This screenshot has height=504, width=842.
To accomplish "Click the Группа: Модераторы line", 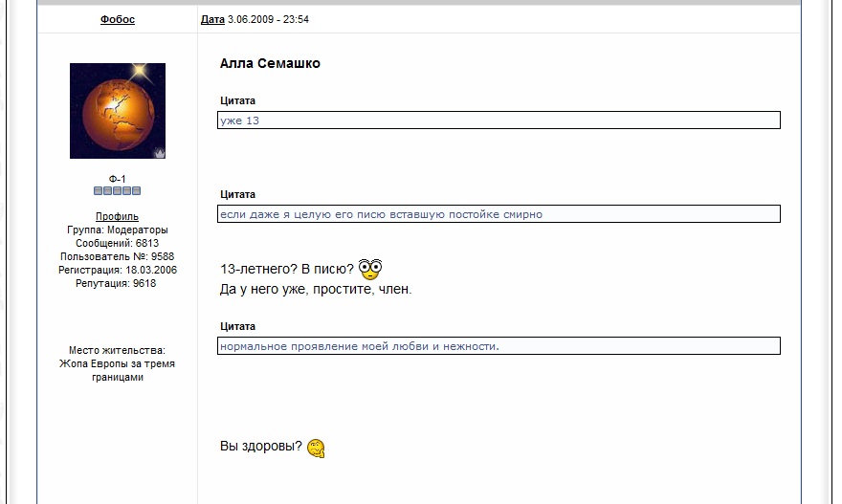I will (x=117, y=230).
